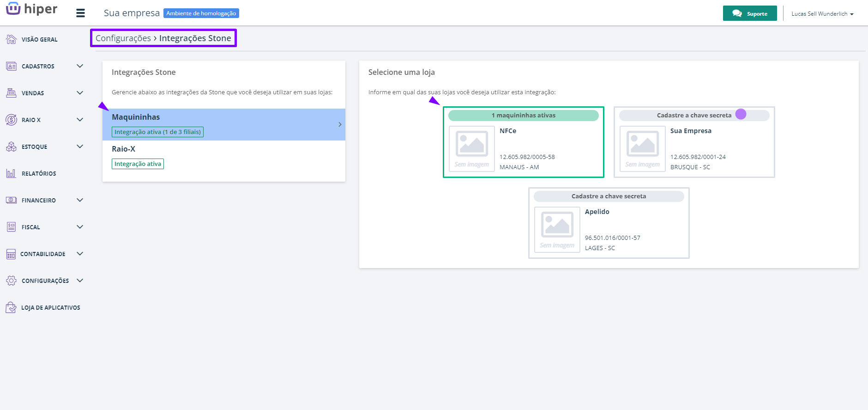The width and height of the screenshot is (868, 410).
Task: Click the Suporte button
Action: 750,13
